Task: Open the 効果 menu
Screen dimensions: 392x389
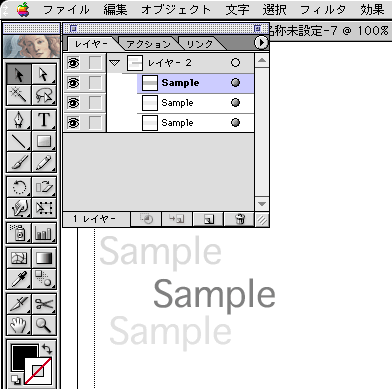Action: coord(372,9)
